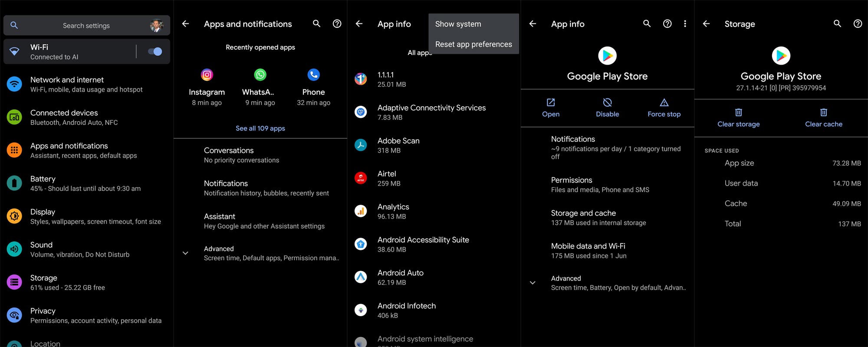The height and width of the screenshot is (347, 868).
Task: Search from Google Play Store App info screen
Action: coord(647,24)
